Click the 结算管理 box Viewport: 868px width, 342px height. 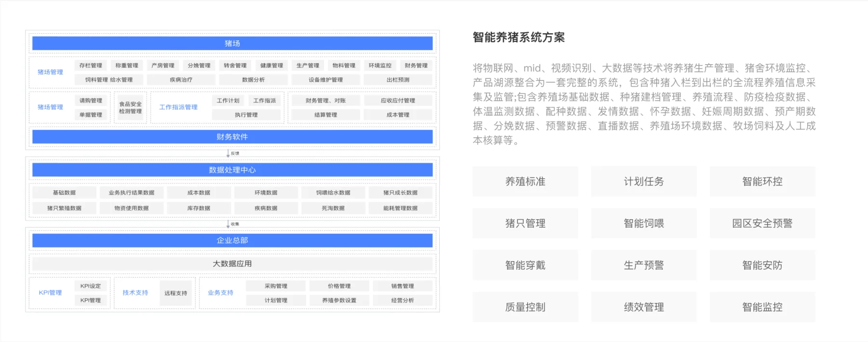[326, 115]
